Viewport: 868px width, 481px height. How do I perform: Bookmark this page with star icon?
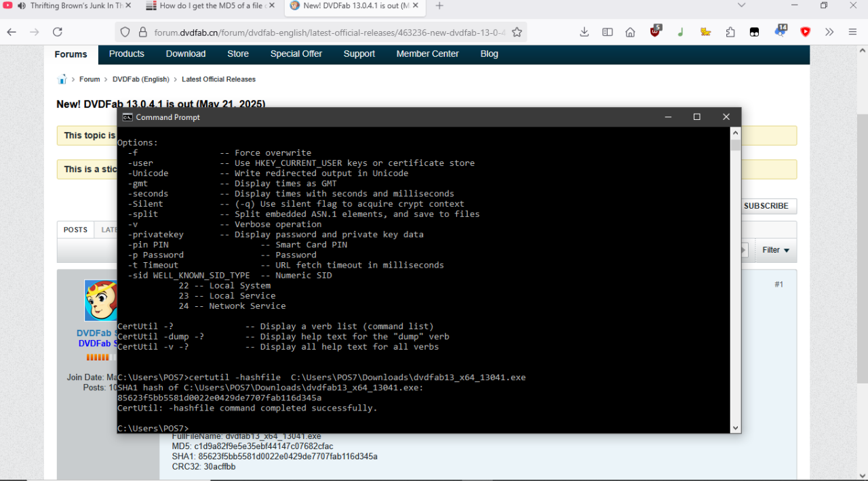(517, 32)
